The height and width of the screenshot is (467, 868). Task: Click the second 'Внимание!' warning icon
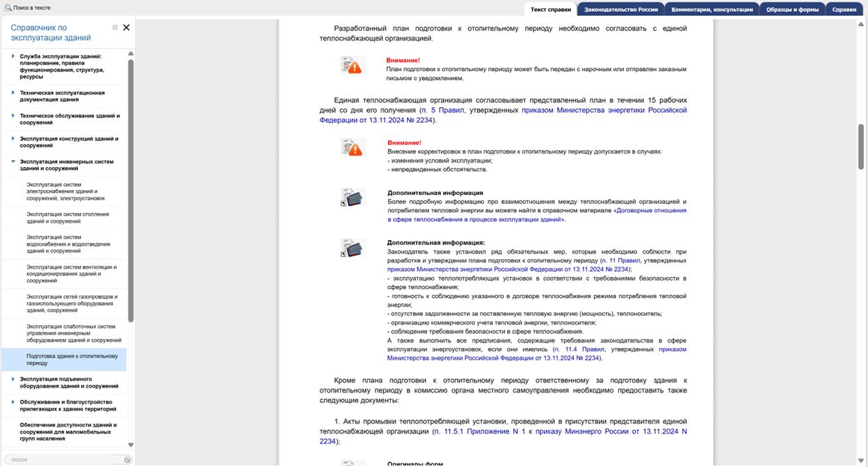pyautogui.click(x=353, y=148)
